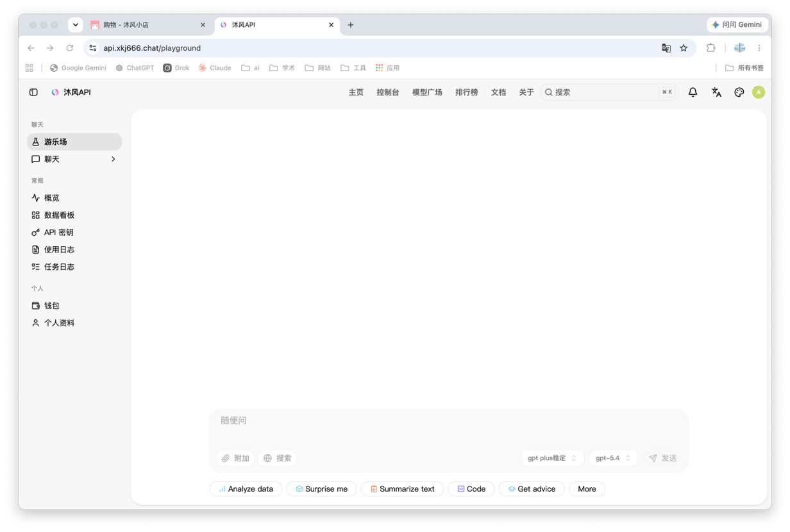Image resolution: width=790 pixels, height=532 pixels.
Task: Open the theme palette icon
Action: (x=739, y=92)
